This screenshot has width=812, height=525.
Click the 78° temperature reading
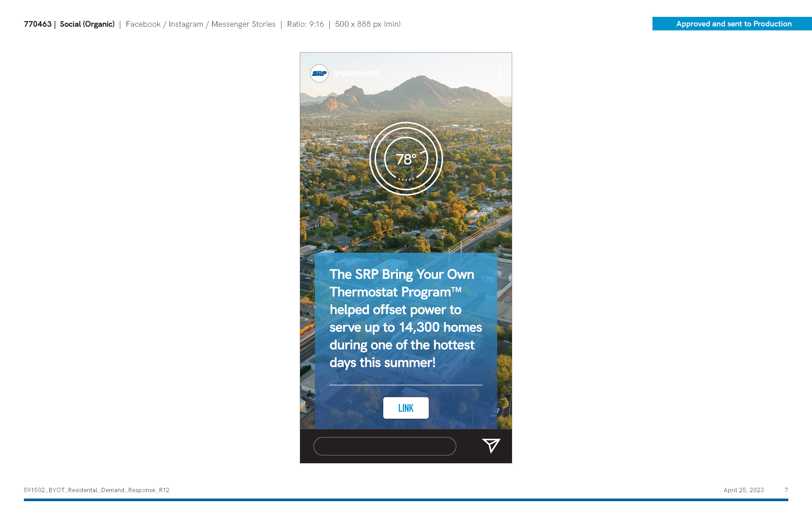click(406, 159)
